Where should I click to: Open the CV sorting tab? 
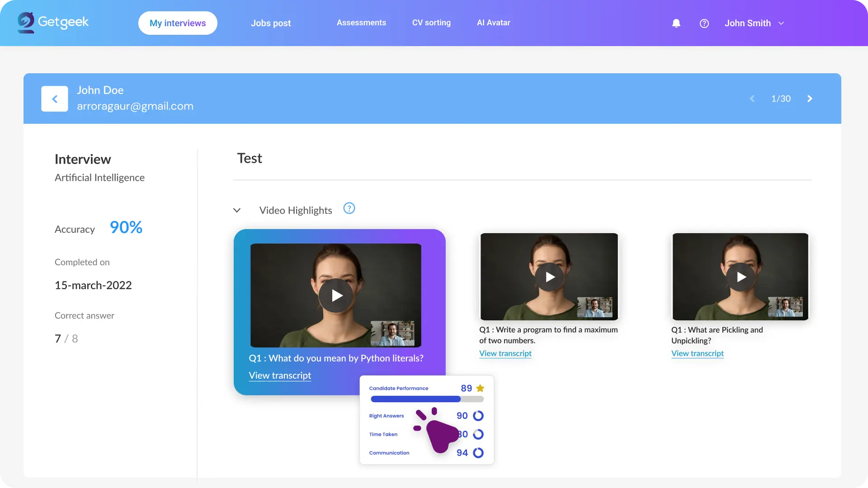click(x=431, y=23)
